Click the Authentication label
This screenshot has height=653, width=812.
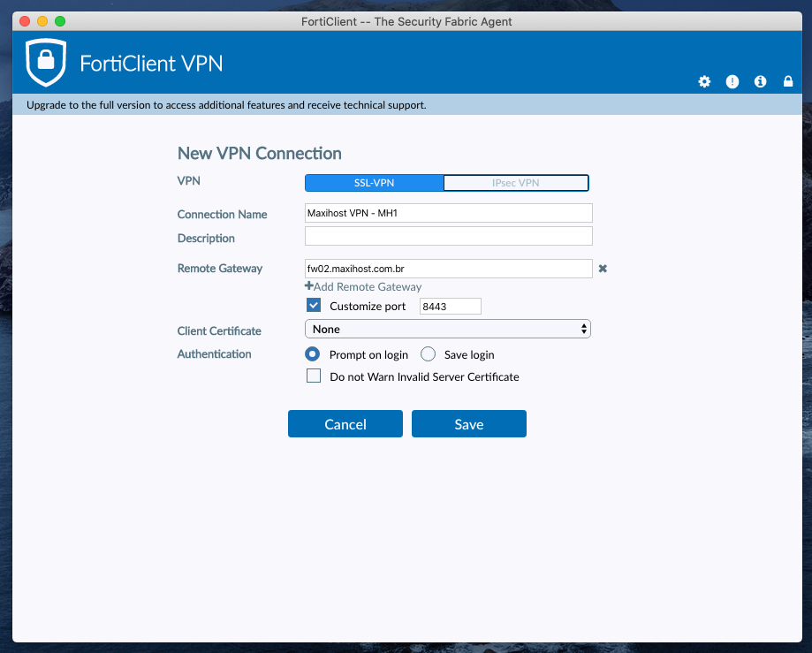click(x=215, y=354)
